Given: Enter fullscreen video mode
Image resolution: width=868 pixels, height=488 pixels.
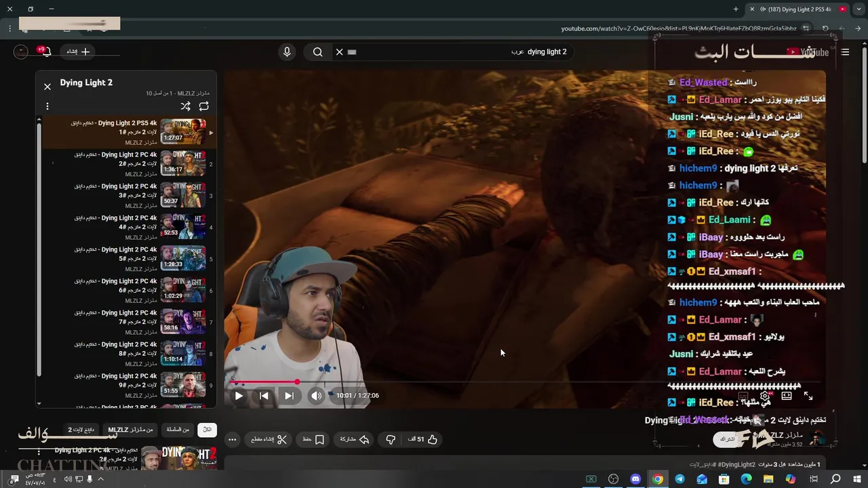Looking at the screenshot, I should (808, 396).
